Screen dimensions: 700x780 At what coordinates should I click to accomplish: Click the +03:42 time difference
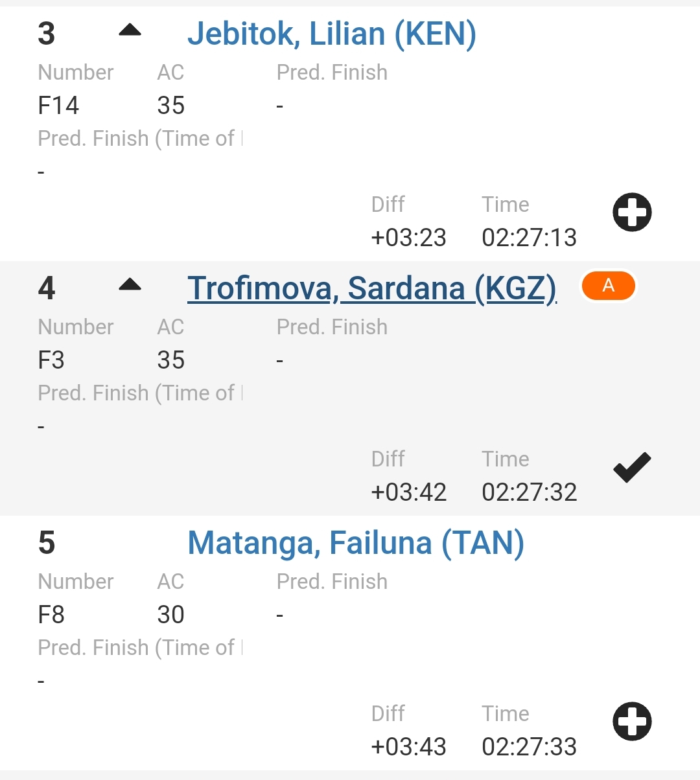408,492
